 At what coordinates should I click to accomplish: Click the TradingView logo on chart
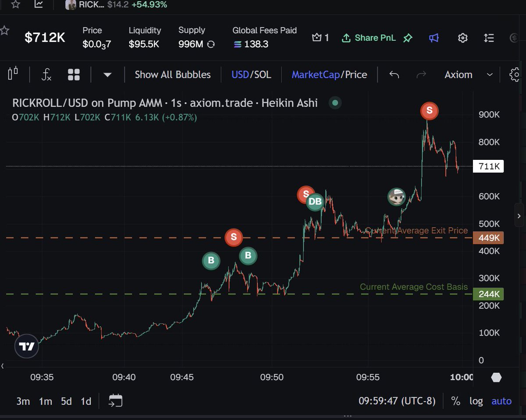pyautogui.click(x=27, y=346)
